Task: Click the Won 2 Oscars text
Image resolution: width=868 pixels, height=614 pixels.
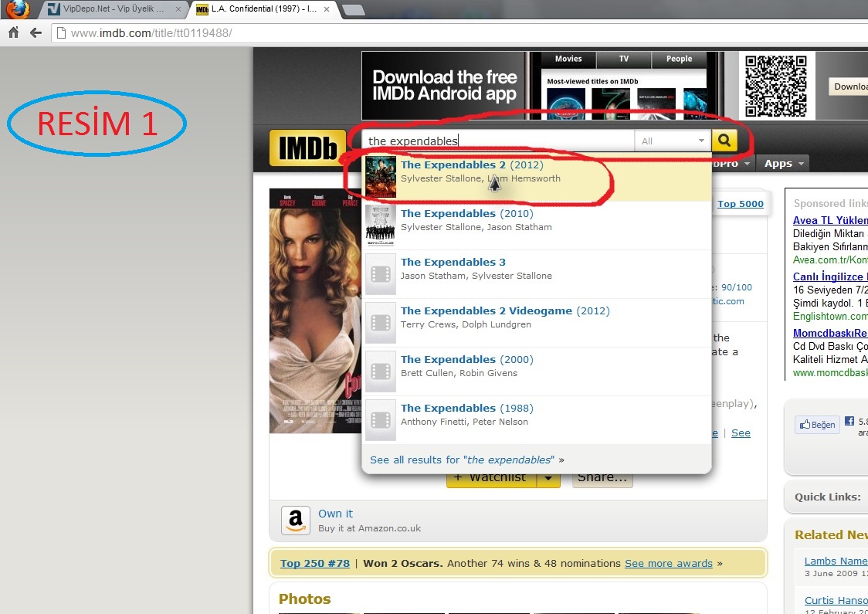Action: [403, 564]
